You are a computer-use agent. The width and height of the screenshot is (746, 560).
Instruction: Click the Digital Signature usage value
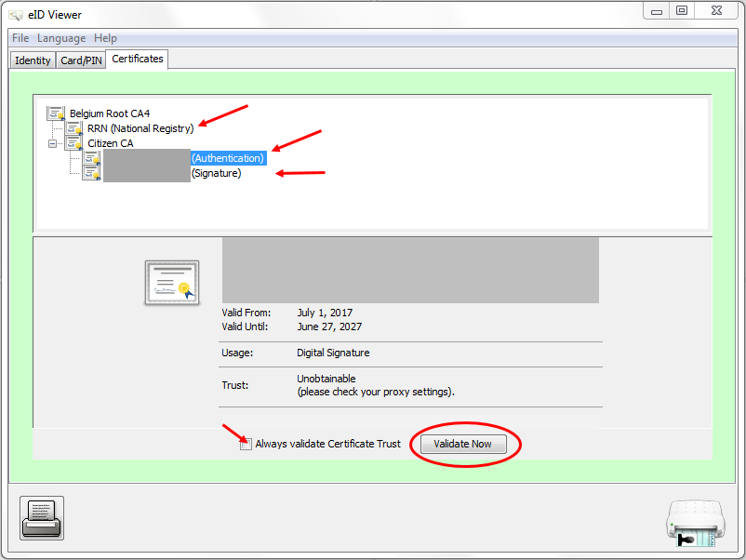[333, 353]
